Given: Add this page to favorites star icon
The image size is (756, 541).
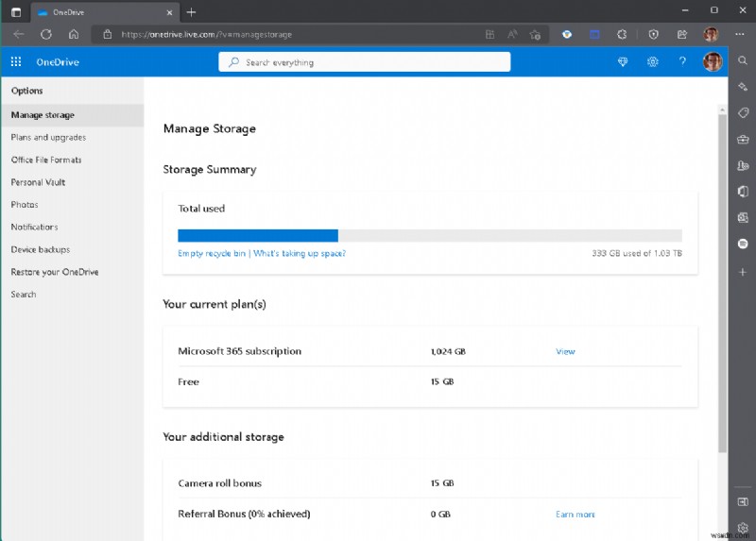Looking at the screenshot, I should (535, 34).
